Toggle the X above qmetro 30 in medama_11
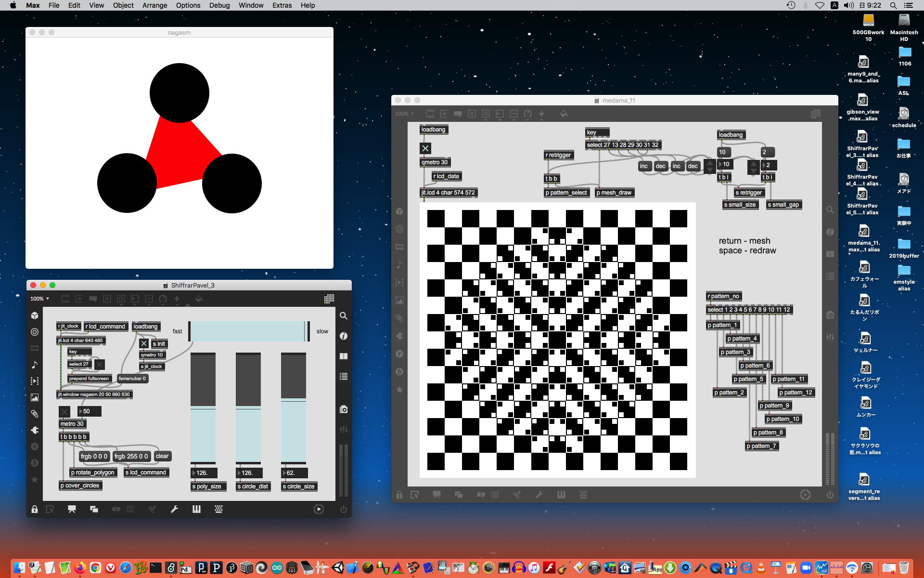This screenshot has width=924, height=578. pos(425,148)
